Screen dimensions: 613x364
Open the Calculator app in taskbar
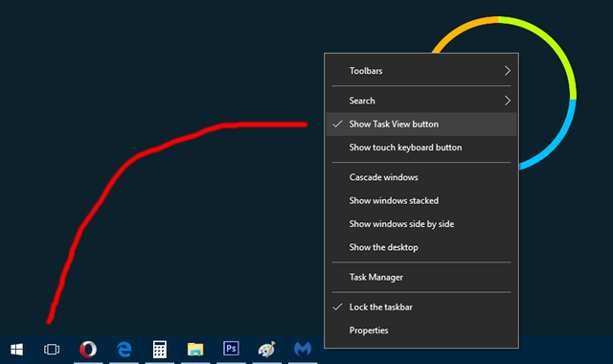tap(160, 349)
